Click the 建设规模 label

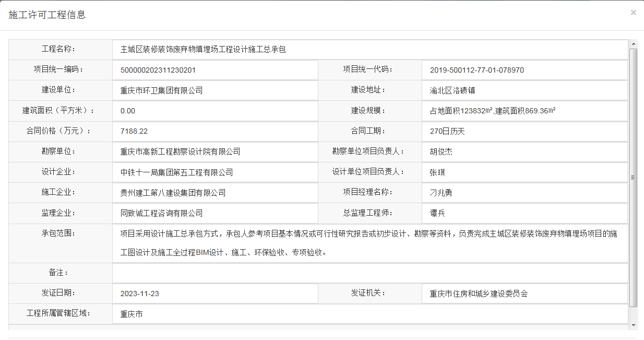368,110
